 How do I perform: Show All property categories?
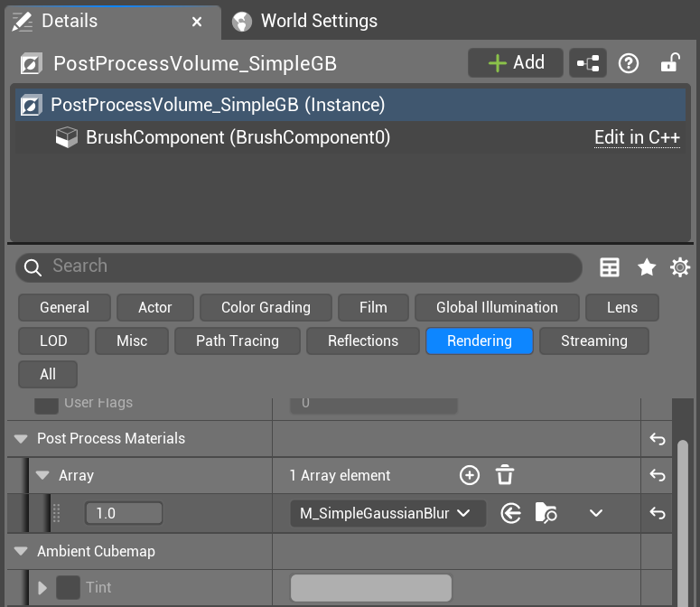point(48,375)
